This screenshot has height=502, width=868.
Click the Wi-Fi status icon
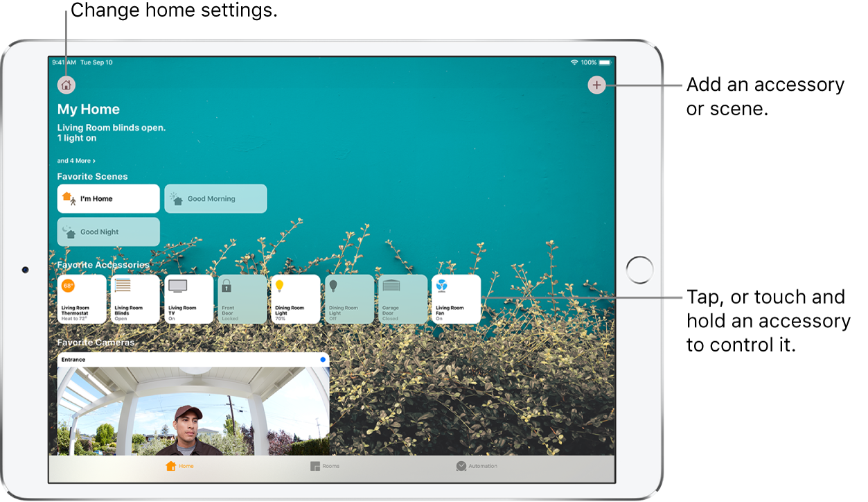(x=574, y=62)
